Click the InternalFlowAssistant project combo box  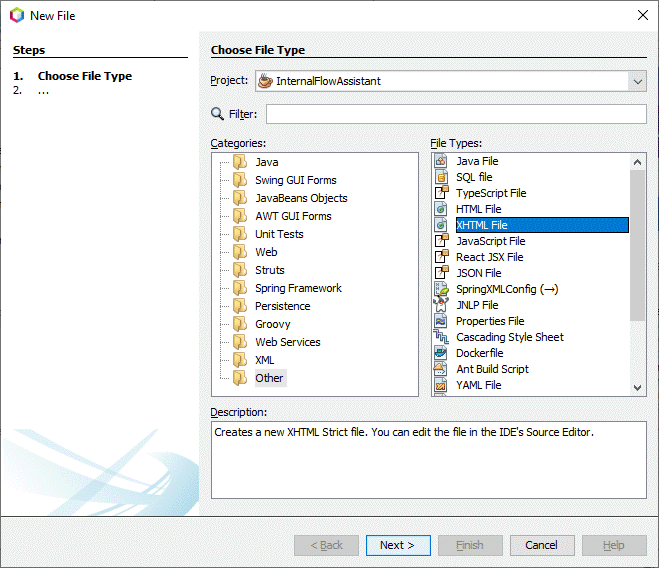pos(451,81)
